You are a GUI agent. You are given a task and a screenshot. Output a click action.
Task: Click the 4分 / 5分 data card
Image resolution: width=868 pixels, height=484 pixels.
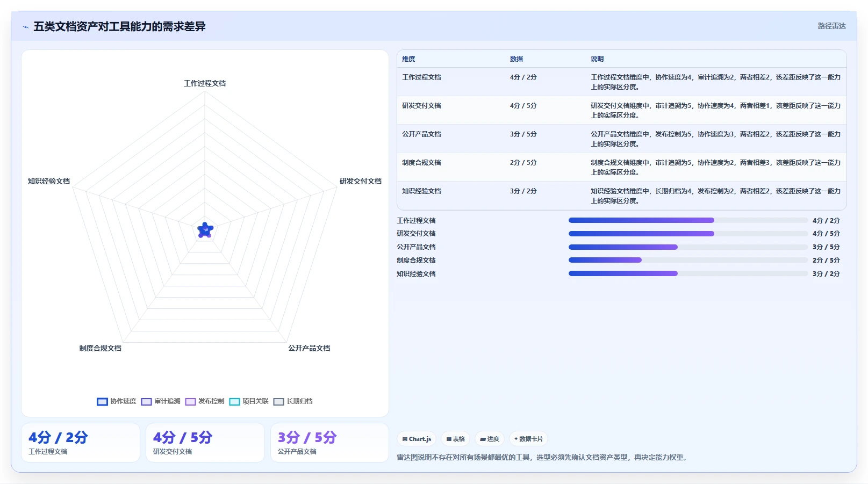205,443
